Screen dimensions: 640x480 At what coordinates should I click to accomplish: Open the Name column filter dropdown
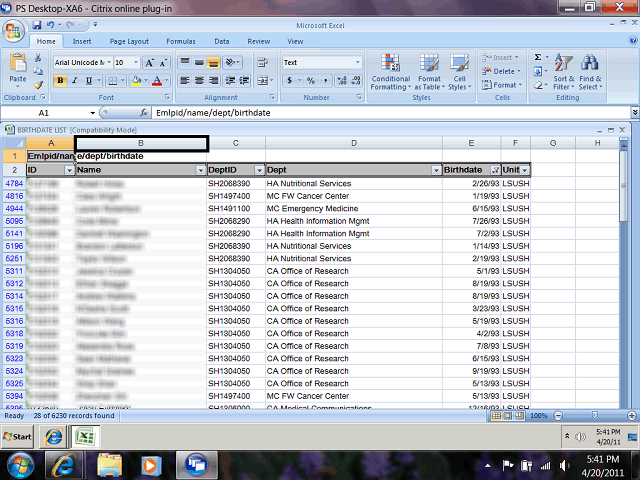200,171
